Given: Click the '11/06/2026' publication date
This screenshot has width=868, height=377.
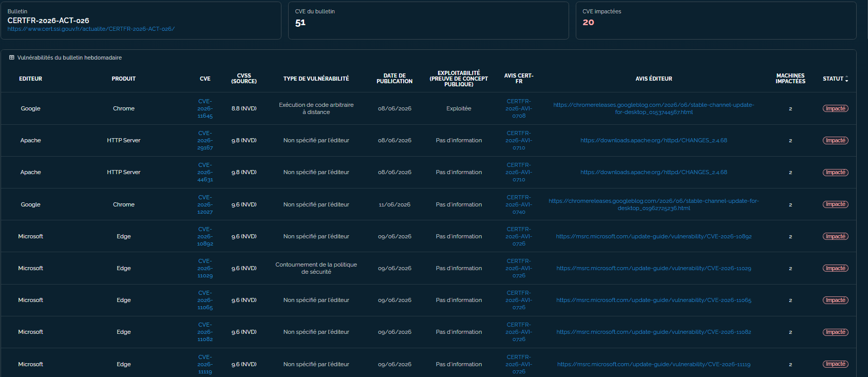Looking at the screenshot, I should tap(394, 204).
